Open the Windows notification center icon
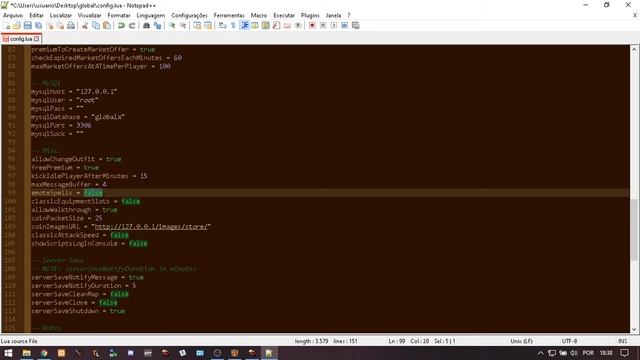640x360 pixels. (x=624, y=353)
